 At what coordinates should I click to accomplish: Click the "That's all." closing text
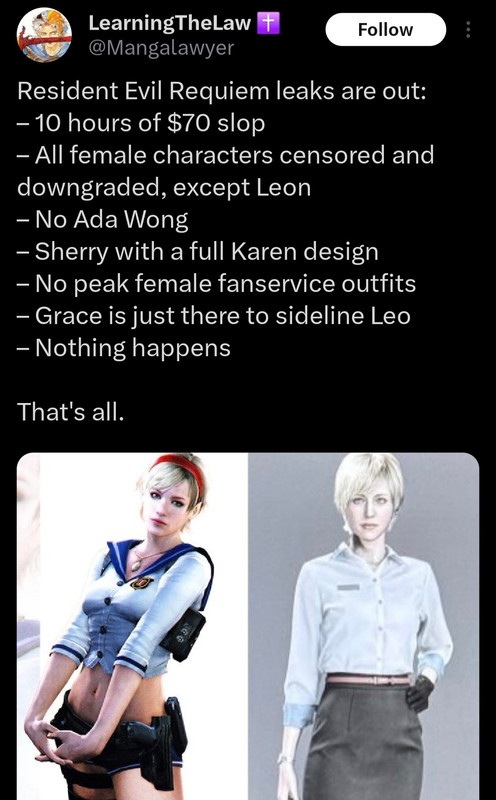tap(70, 412)
